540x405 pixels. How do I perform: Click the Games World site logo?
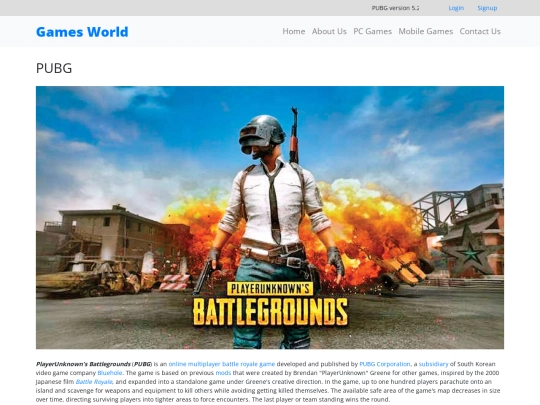[x=82, y=32]
